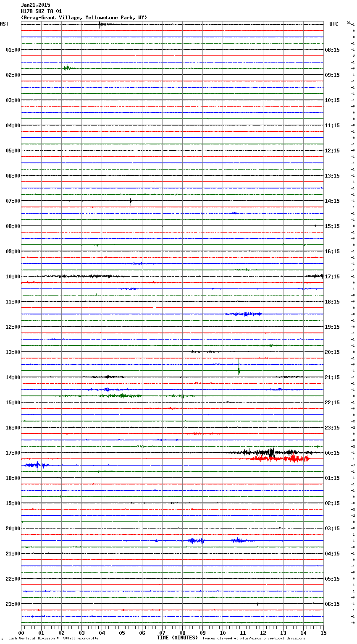This screenshot has width=357, height=644.
Task: Click the minute 15 axis tick label
Action: (x=323, y=633)
